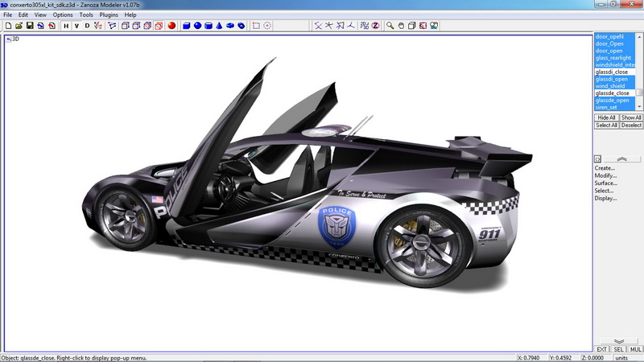This screenshot has width=644, height=362.
Task: Click the red-blue rotate view icon
Action: pos(423,26)
